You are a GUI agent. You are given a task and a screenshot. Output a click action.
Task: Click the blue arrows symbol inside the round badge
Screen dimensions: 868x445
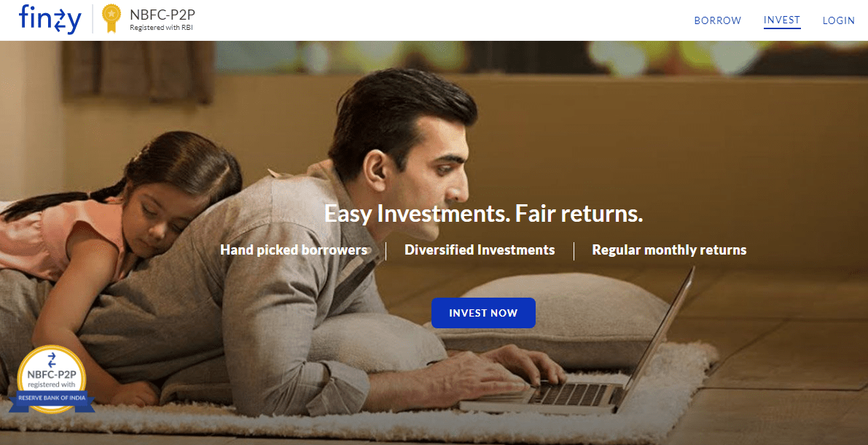click(52, 360)
